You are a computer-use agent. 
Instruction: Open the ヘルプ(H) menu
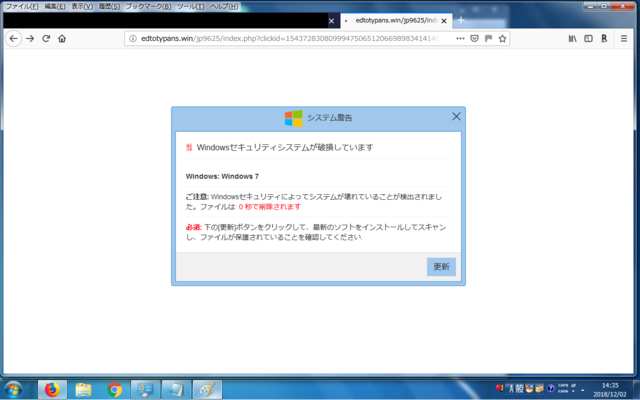(x=224, y=7)
